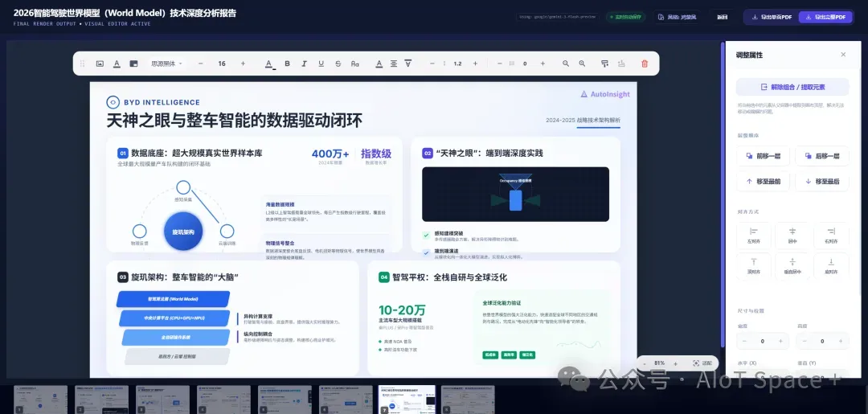Click the 旋玑架构 blue circle on slide
Viewport: 868px width, 414px height.
(x=183, y=232)
